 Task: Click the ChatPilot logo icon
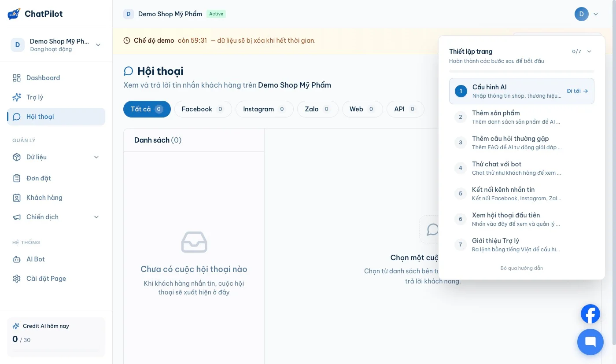click(x=14, y=14)
